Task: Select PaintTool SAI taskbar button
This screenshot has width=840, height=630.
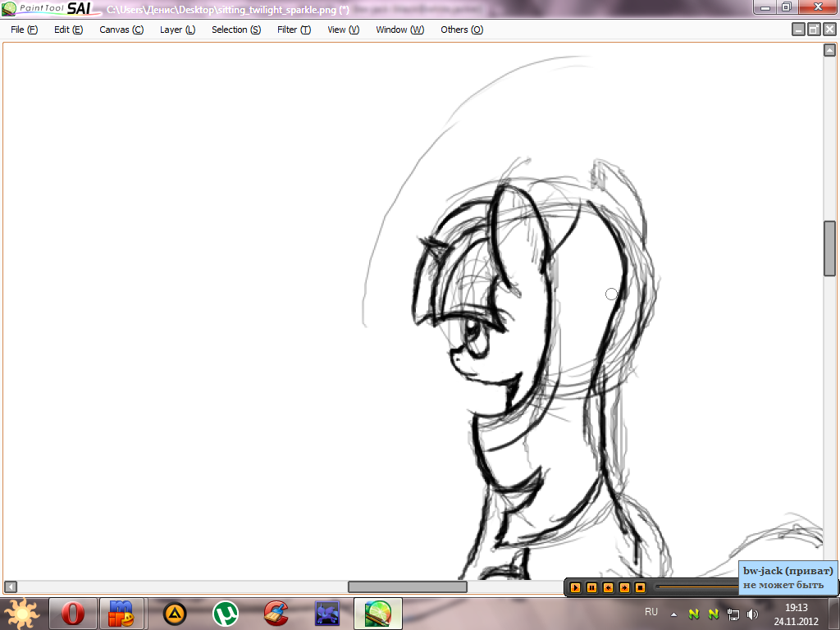Action: click(378, 614)
